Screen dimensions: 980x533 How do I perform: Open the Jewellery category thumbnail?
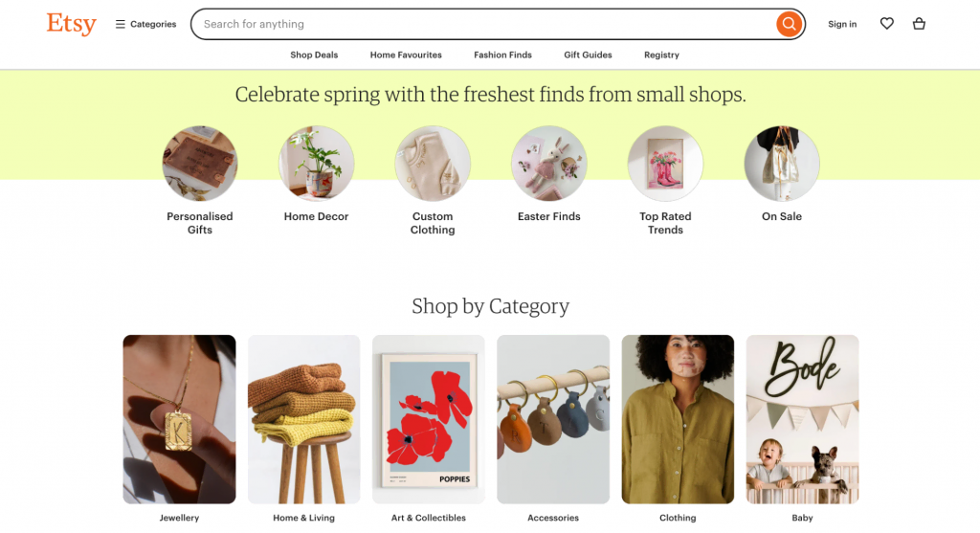(179, 419)
